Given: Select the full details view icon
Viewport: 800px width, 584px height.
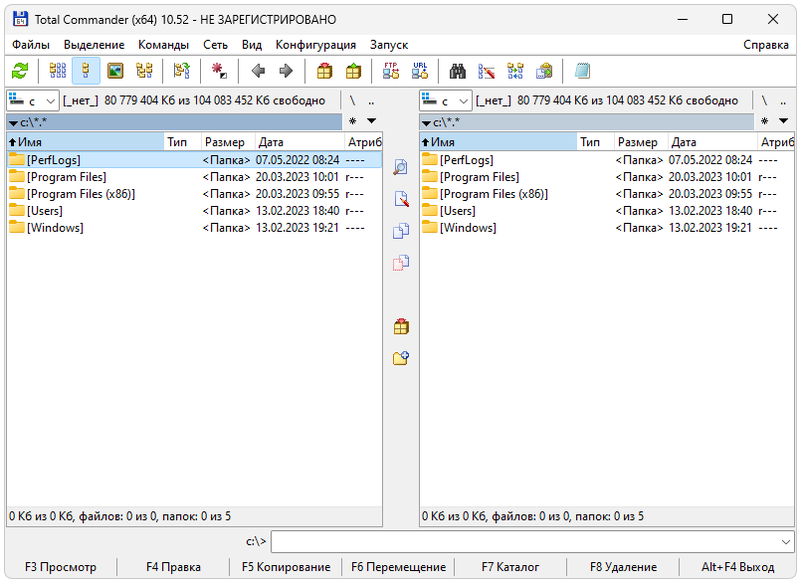Looking at the screenshot, I should coord(86,71).
